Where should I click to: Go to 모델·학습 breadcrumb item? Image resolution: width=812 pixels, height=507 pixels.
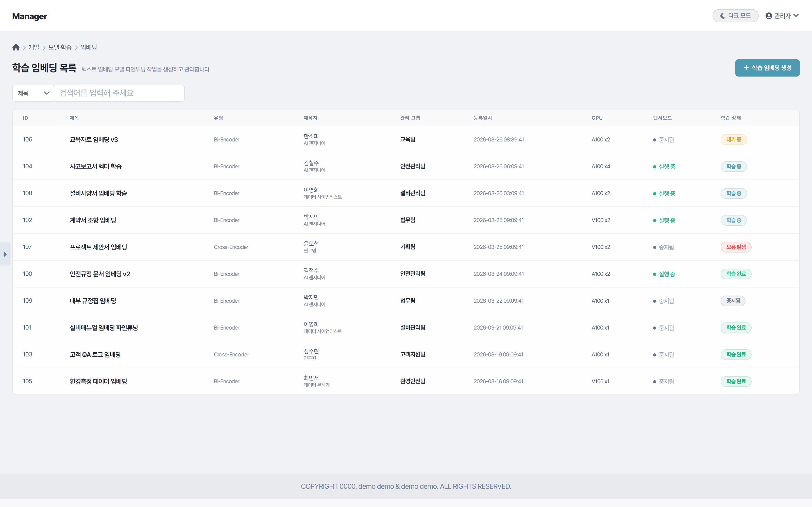coord(60,47)
